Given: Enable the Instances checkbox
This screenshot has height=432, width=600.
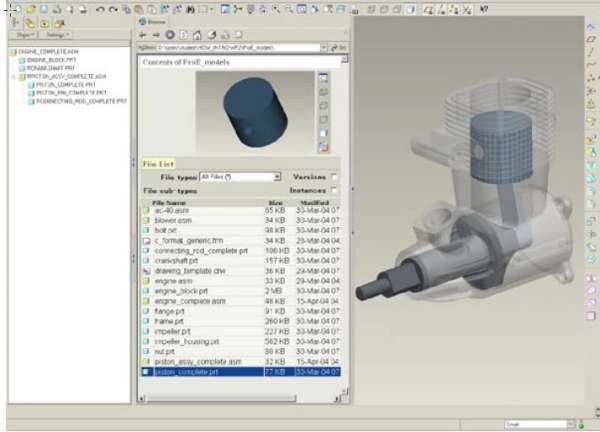Looking at the screenshot, I should coord(334,189).
